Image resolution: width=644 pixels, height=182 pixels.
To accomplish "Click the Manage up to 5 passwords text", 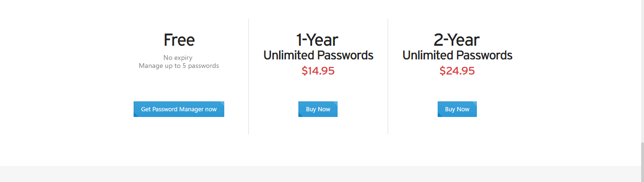I will 179,66.
